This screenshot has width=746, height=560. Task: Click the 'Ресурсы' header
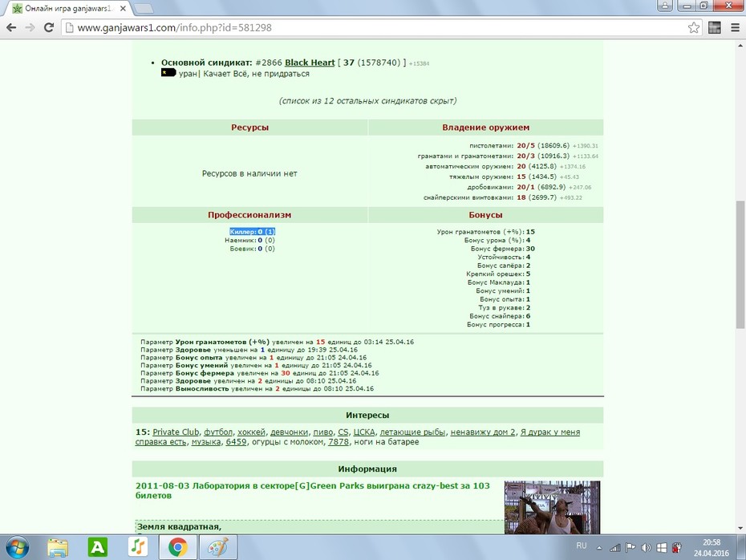point(249,128)
